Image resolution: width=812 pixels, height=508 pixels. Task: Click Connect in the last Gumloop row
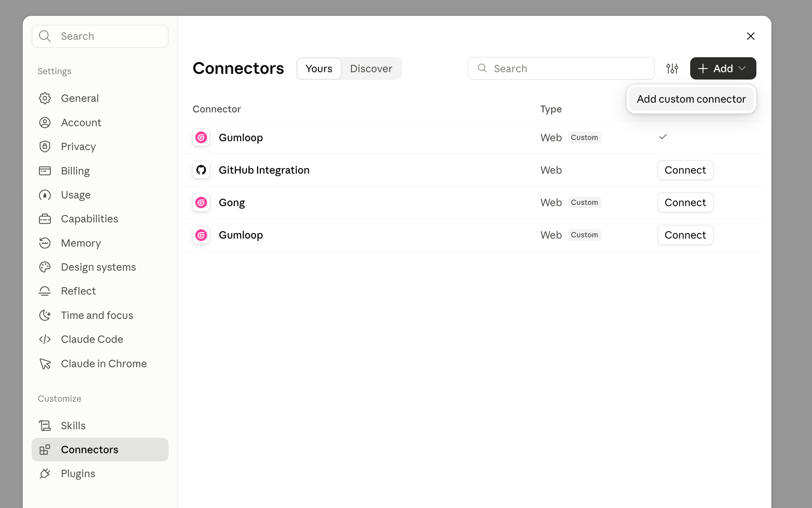[x=685, y=235]
